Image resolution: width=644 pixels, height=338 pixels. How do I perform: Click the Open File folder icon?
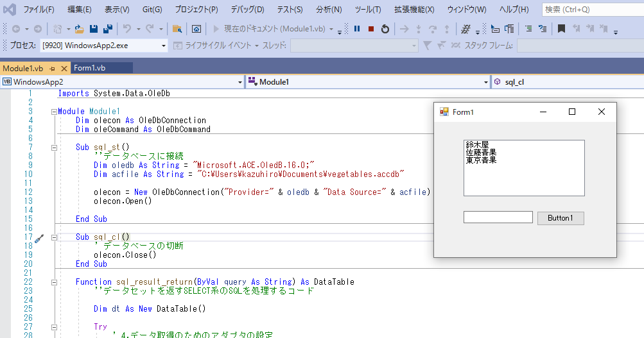pos(80,29)
